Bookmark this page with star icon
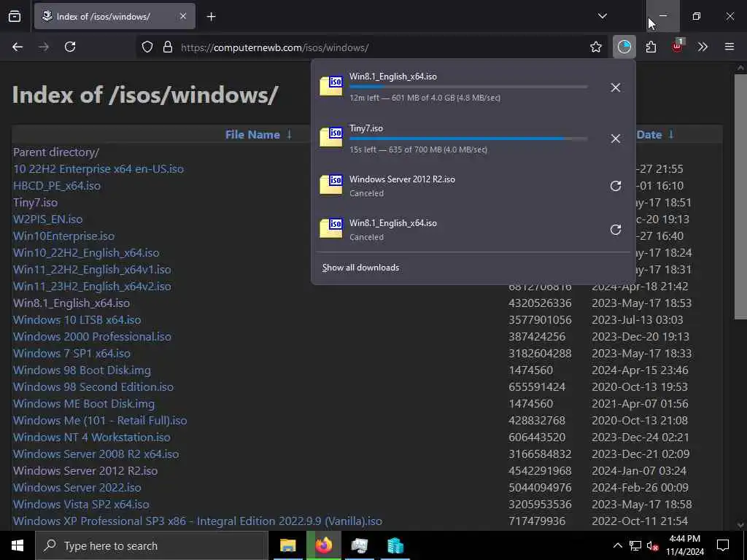The width and height of the screenshot is (747, 560). pyautogui.click(x=595, y=47)
